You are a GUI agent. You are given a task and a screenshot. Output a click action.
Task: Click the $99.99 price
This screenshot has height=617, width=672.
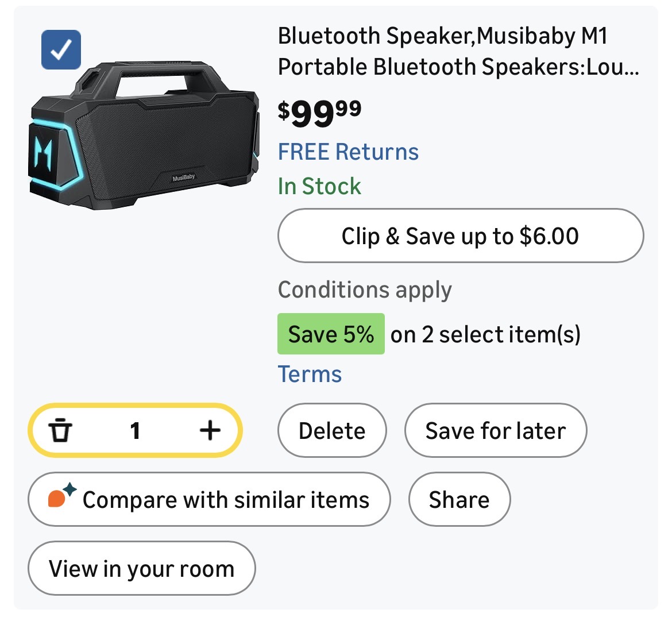319,113
